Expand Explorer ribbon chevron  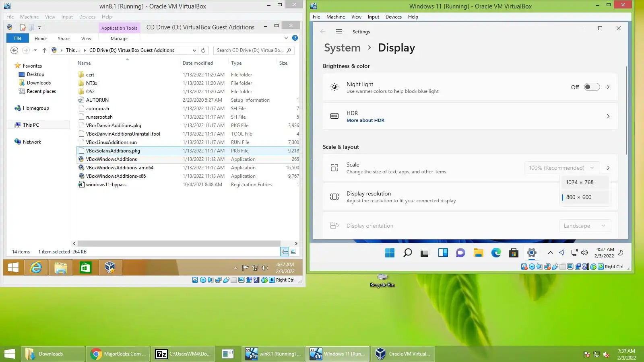(x=286, y=38)
